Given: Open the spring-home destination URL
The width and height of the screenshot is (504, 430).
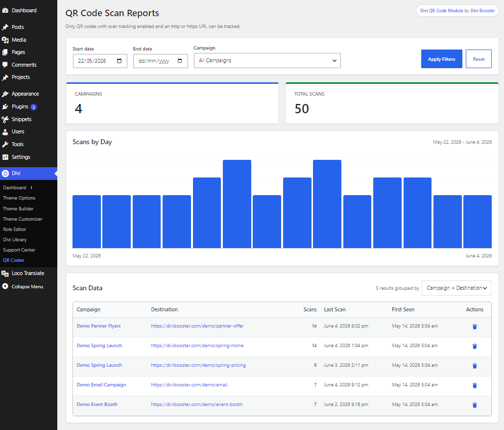Looking at the screenshot, I should point(197,346).
